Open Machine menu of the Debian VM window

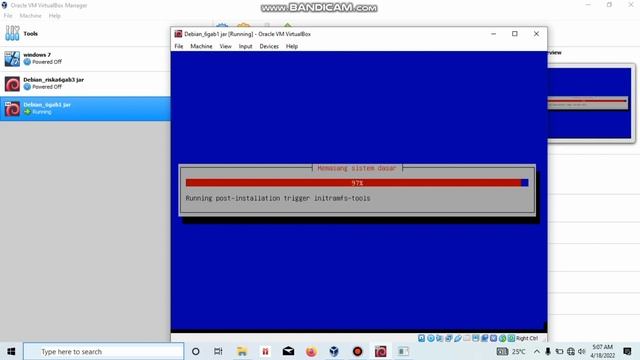201,46
